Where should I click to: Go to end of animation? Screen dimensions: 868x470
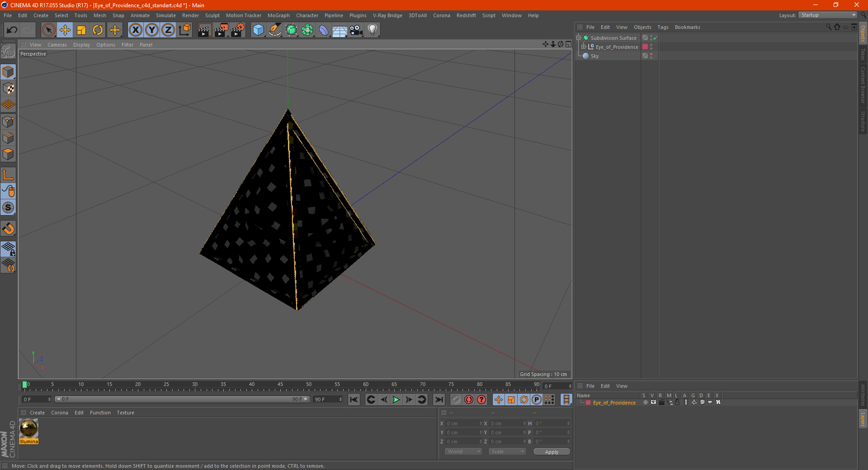[439, 399]
